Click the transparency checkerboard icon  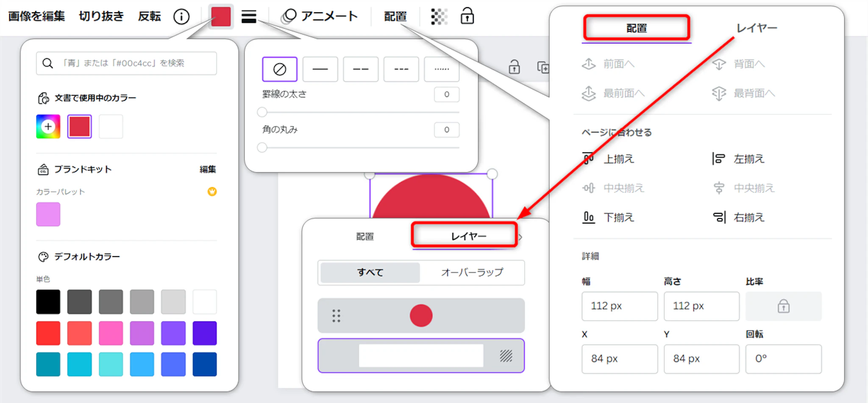point(439,17)
